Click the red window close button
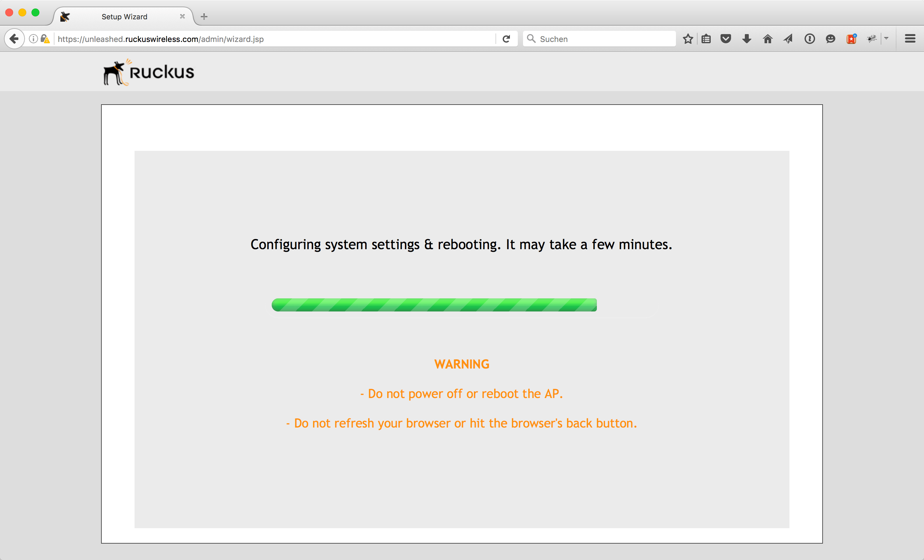 coord(10,12)
